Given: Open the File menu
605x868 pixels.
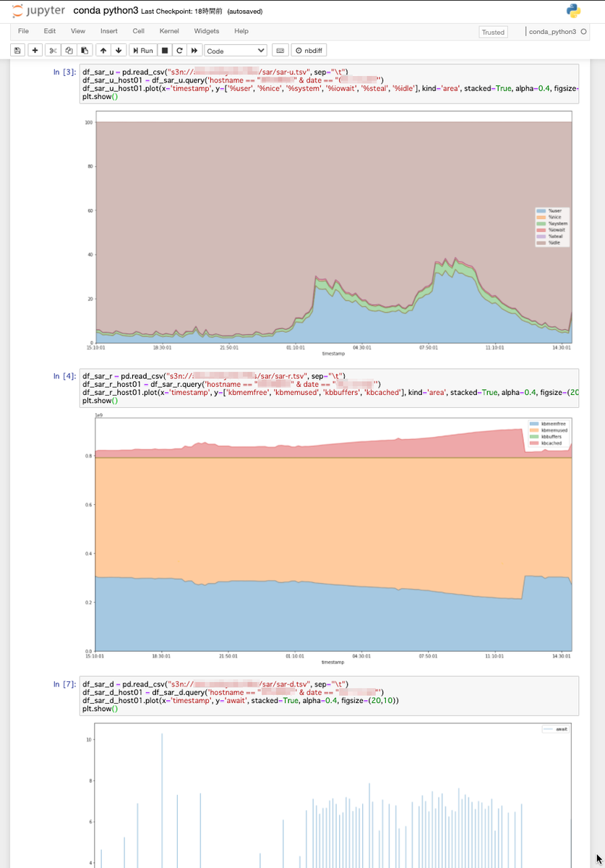Looking at the screenshot, I should (23, 31).
